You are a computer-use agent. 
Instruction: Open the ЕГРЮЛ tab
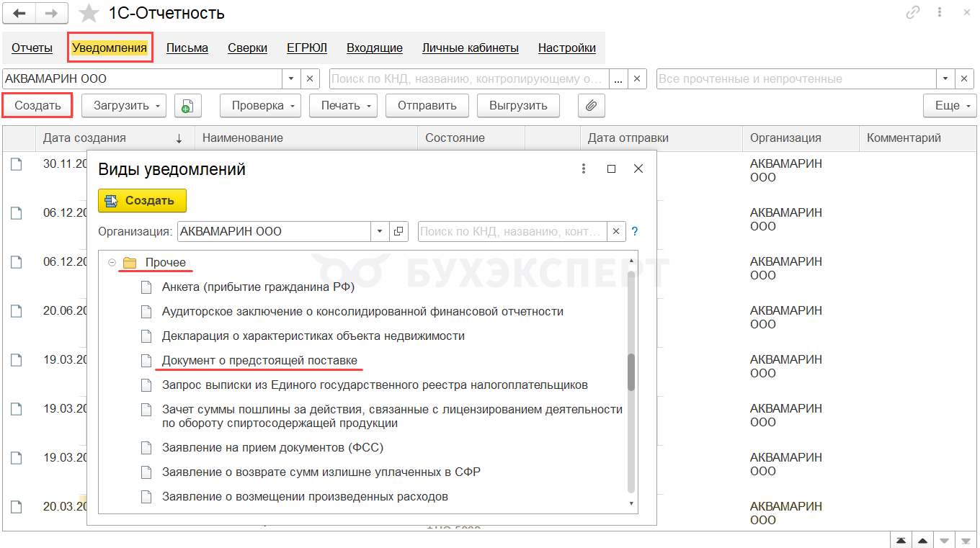[307, 48]
